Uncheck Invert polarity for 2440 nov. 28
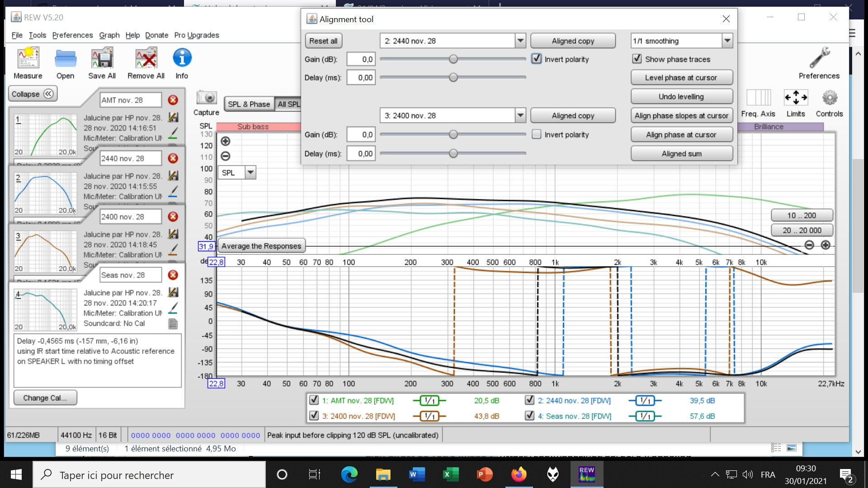Image resolution: width=868 pixels, height=488 pixels. point(537,59)
